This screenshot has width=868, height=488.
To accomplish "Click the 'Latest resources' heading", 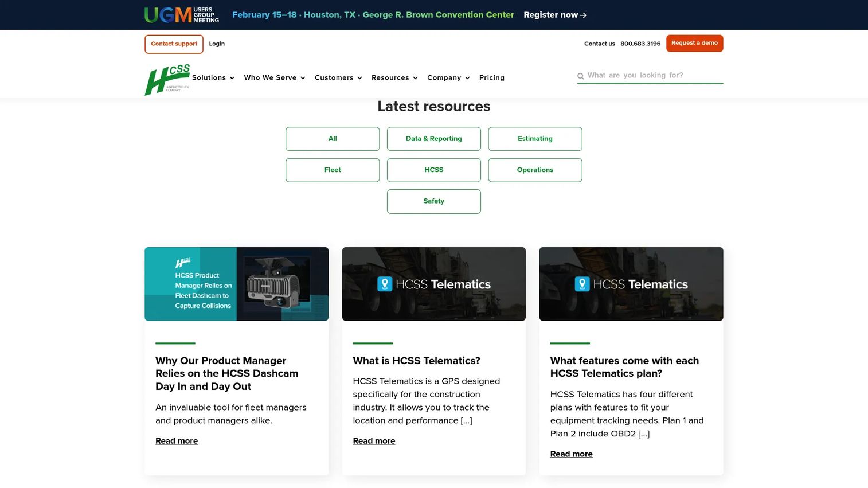I will 434,107.
